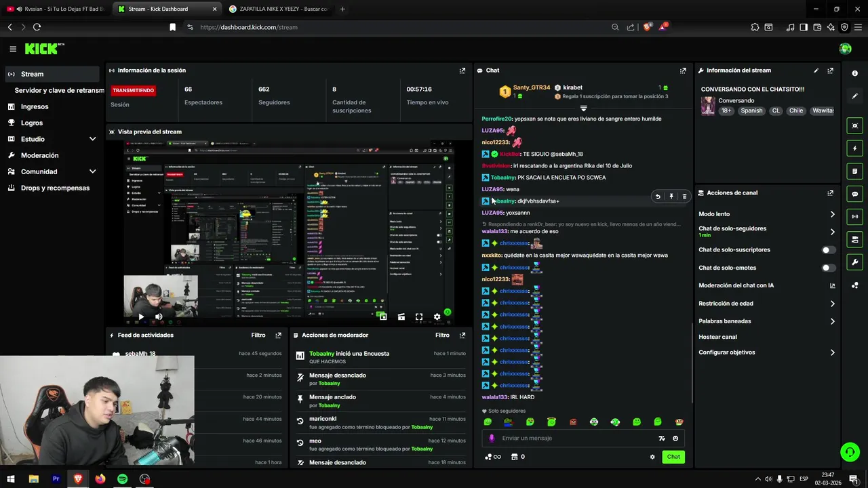Toggle Chat de solo-suscriptores switch
Screen dimensions: 868x488
(x=829, y=250)
